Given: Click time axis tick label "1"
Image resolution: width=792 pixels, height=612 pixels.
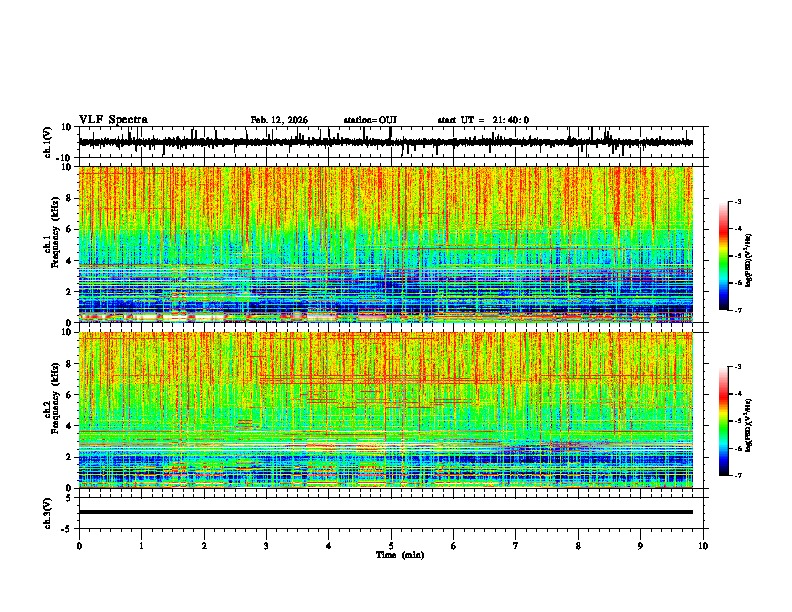Looking at the screenshot, I should coord(141,546).
